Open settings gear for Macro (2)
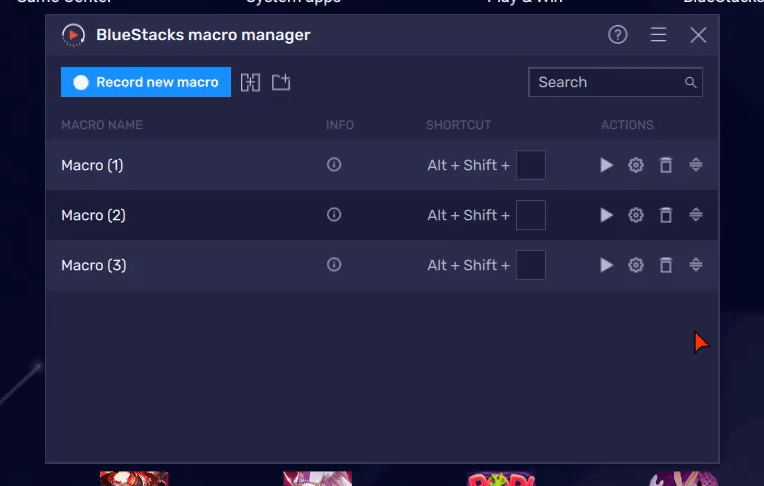 pos(636,215)
